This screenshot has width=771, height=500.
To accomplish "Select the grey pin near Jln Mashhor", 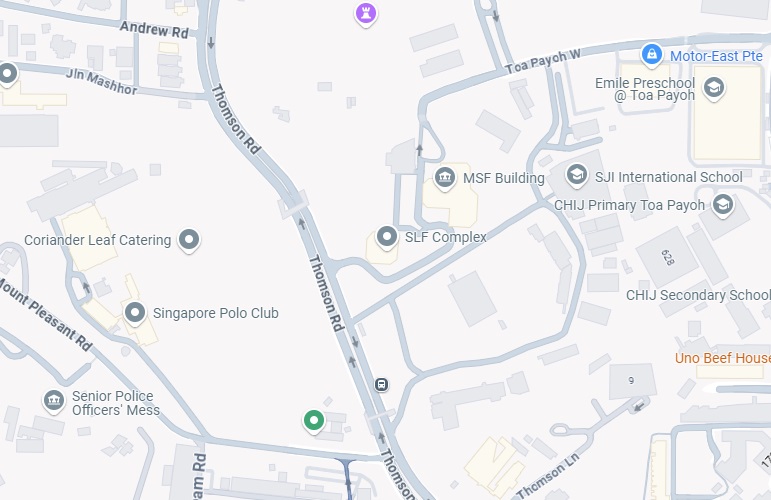I will click(x=8, y=74).
